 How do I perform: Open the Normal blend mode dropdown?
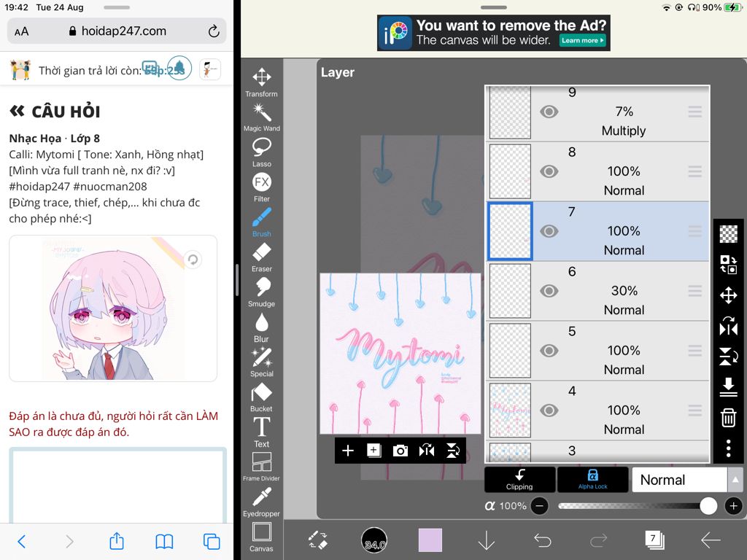click(679, 480)
